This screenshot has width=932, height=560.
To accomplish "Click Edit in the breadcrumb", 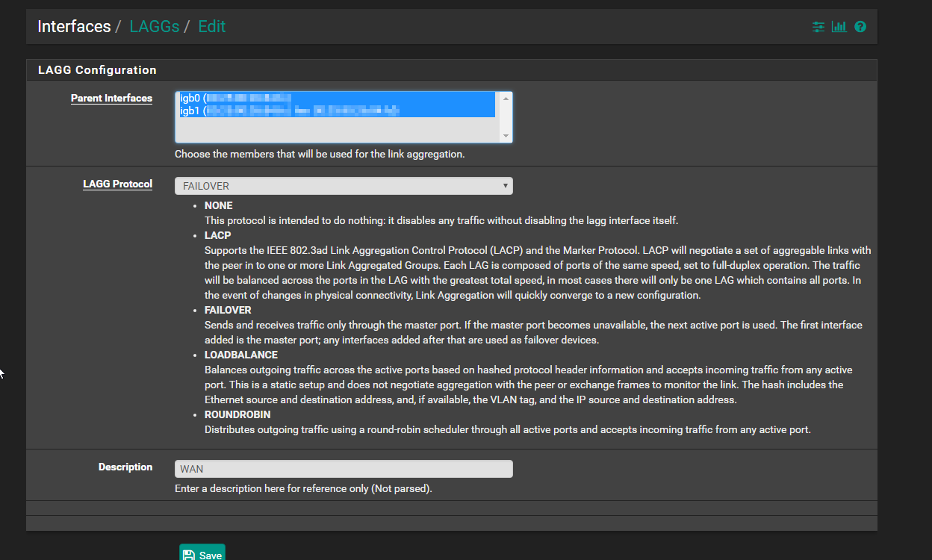I will (x=211, y=27).
